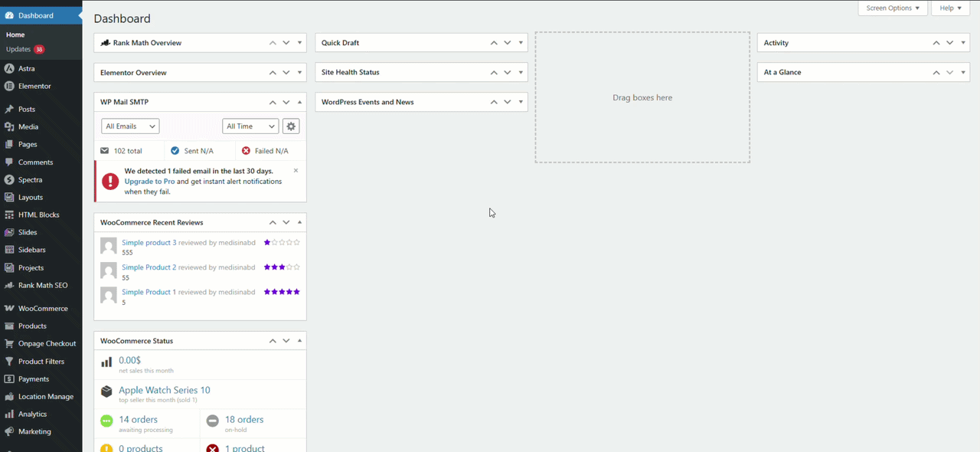The image size is (980, 452).
Task: Click the Onpage Checkout sidebar icon
Action: coord(9,343)
